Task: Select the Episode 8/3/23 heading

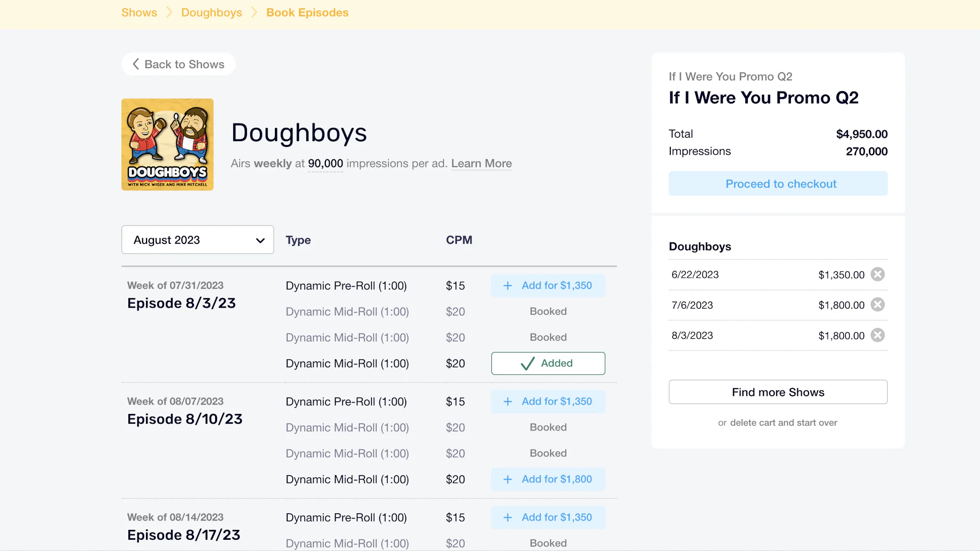Action: 181,303
